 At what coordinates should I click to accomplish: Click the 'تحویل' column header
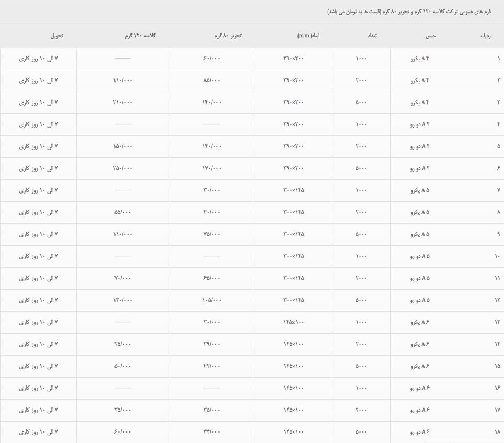pos(57,36)
